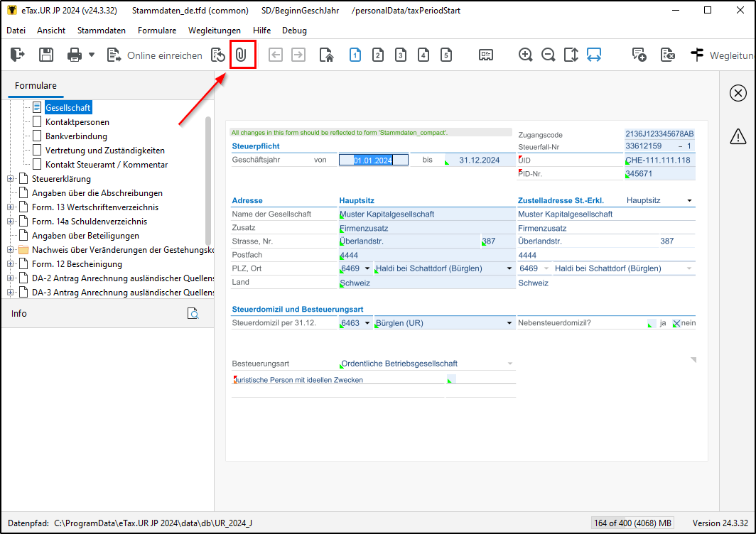Screen dimensions: 756x534
Task: Zoom out with the magnifier minus icon
Action: pyautogui.click(x=549, y=55)
